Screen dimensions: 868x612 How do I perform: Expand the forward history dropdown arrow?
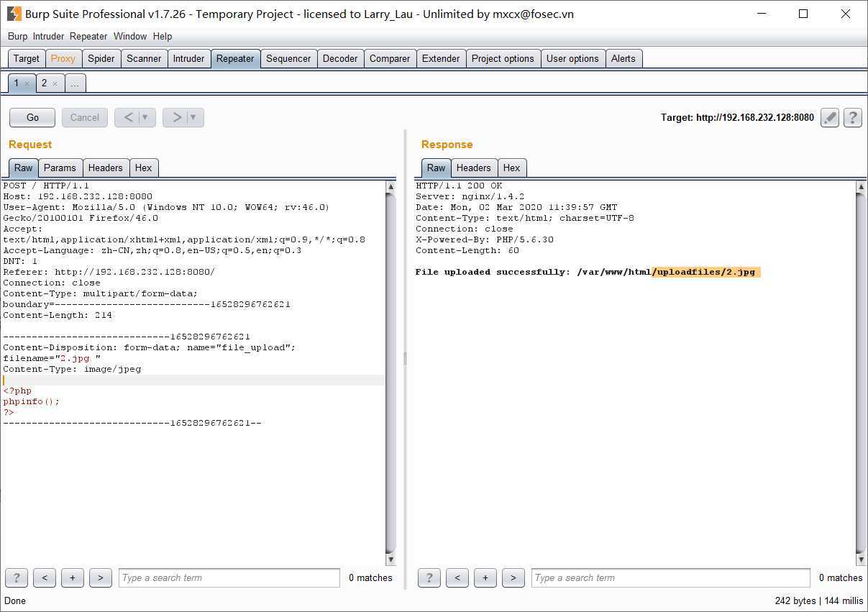[194, 117]
